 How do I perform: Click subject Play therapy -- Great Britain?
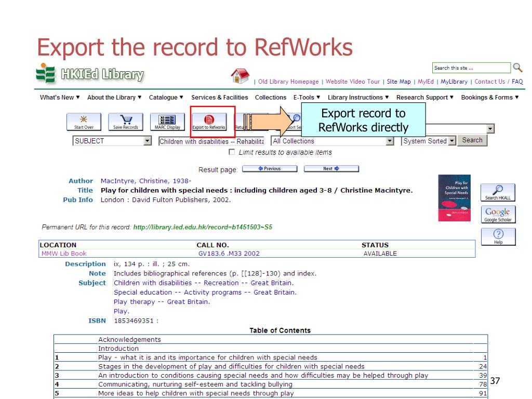point(162,302)
